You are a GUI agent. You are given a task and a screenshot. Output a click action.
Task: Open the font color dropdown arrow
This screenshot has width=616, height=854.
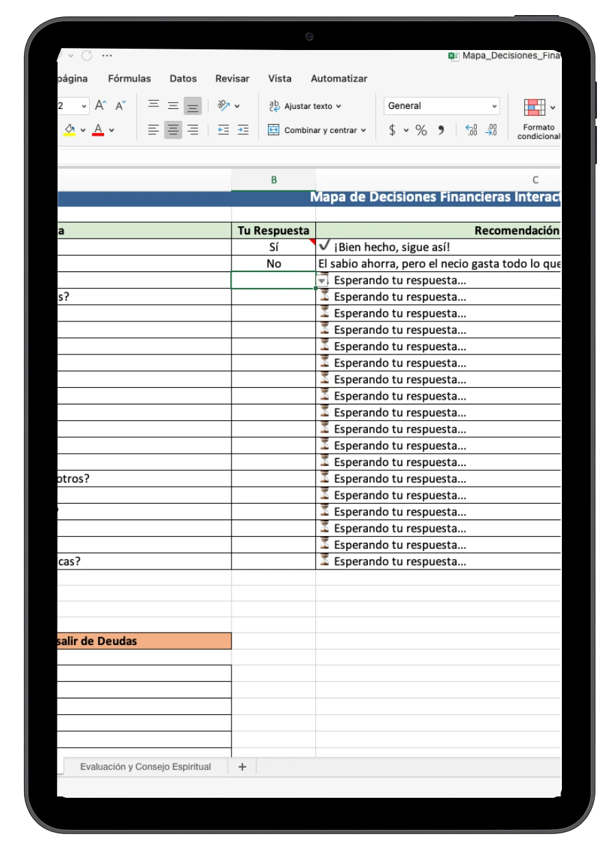[112, 130]
